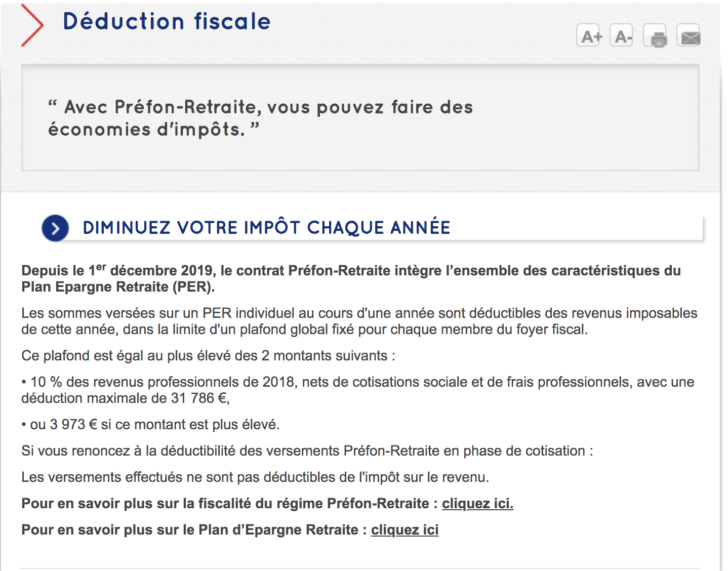The width and height of the screenshot is (728, 571).
Task: Click the "Les sommes versées sur un PER" paragraph
Action: [x=359, y=321]
